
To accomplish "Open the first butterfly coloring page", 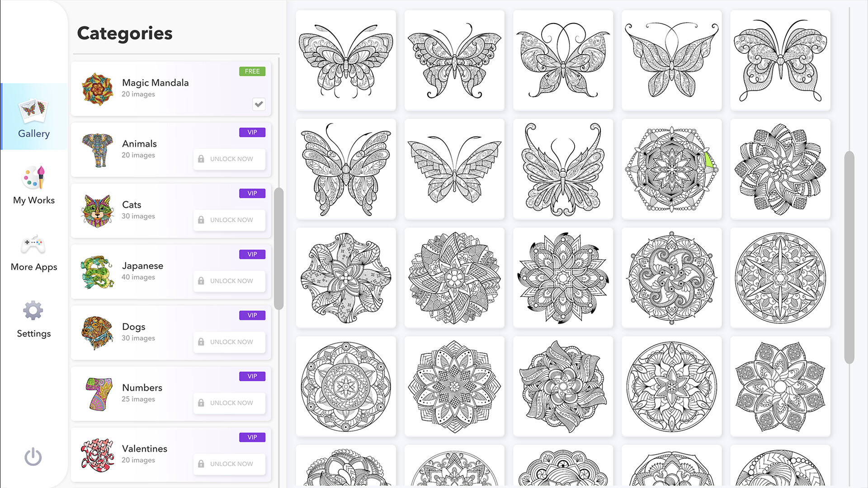I will (x=346, y=61).
